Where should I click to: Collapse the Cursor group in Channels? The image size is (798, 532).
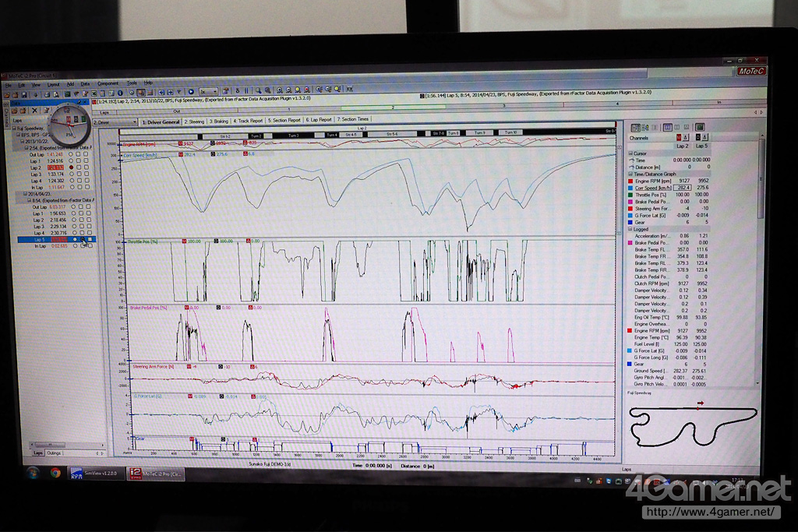[x=630, y=153]
